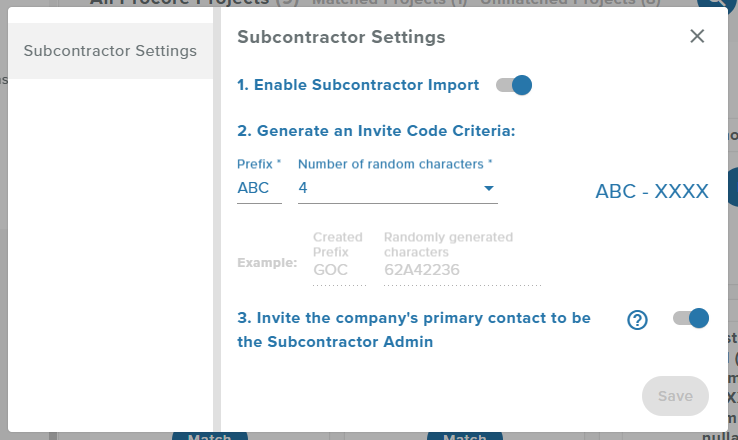738x440 pixels.
Task: Click the Save button
Action: (x=675, y=396)
